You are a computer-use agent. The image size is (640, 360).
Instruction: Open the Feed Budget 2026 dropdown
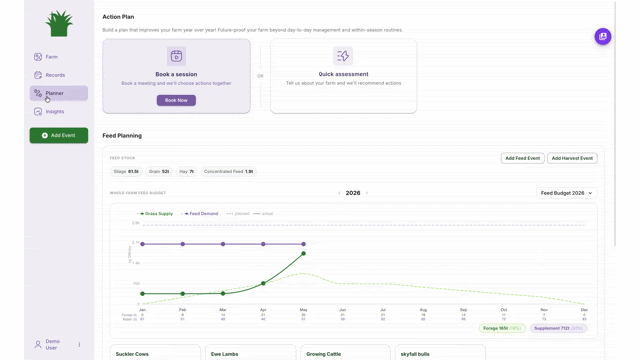pyautogui.click(x=567, y=193)
